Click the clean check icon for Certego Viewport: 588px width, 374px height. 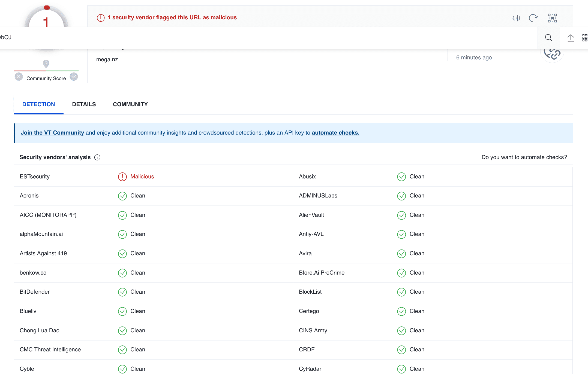tap(401, 311)
